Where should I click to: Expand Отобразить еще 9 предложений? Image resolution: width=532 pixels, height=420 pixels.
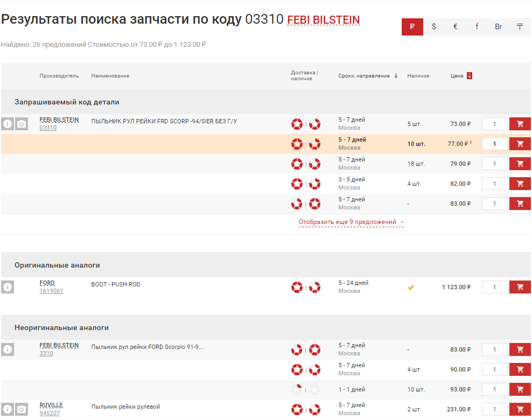[351, 222]
